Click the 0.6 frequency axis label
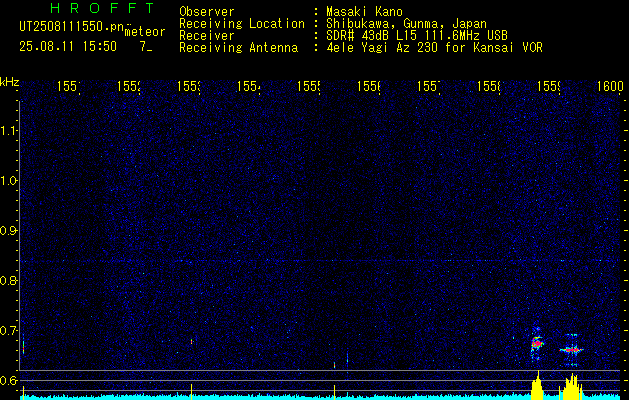 click(8, 380)
